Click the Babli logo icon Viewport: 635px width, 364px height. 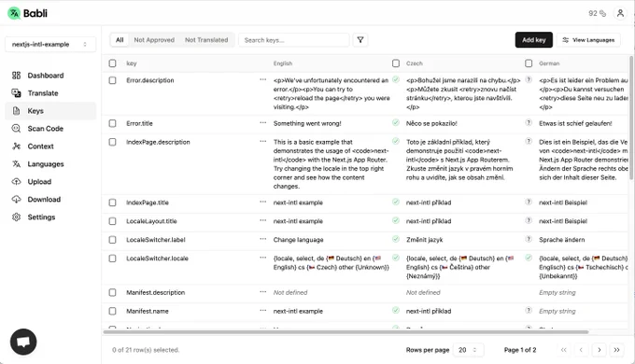click(x=14, y=13)
